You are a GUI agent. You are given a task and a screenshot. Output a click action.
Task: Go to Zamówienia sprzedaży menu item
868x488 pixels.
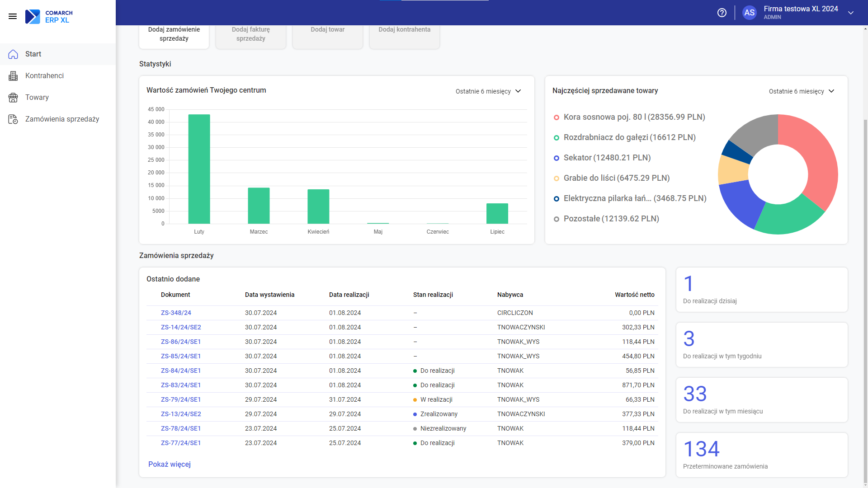pos(62,119)
